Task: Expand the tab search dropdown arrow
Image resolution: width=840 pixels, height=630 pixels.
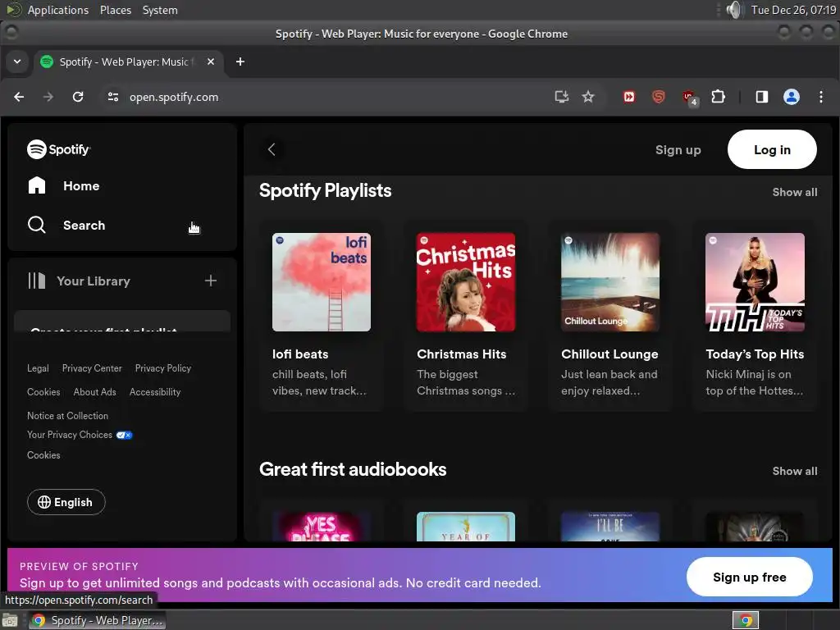Action: point(17,62)
